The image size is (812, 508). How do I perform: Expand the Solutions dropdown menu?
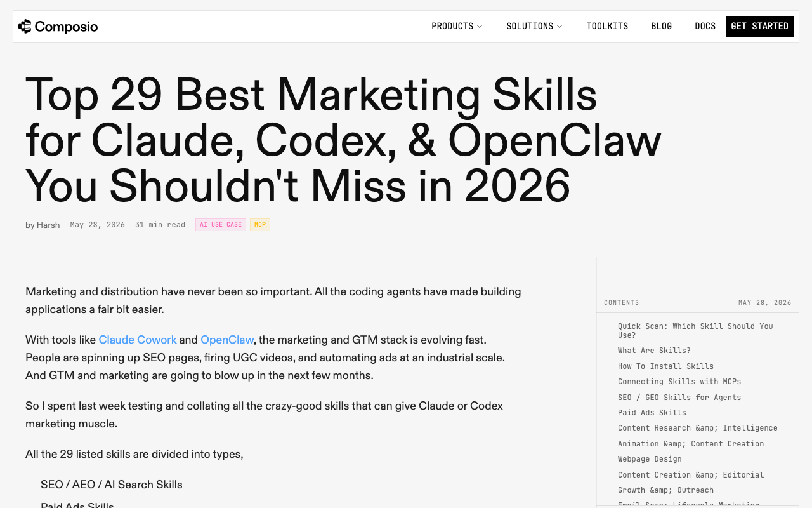(x=534, y=26)
